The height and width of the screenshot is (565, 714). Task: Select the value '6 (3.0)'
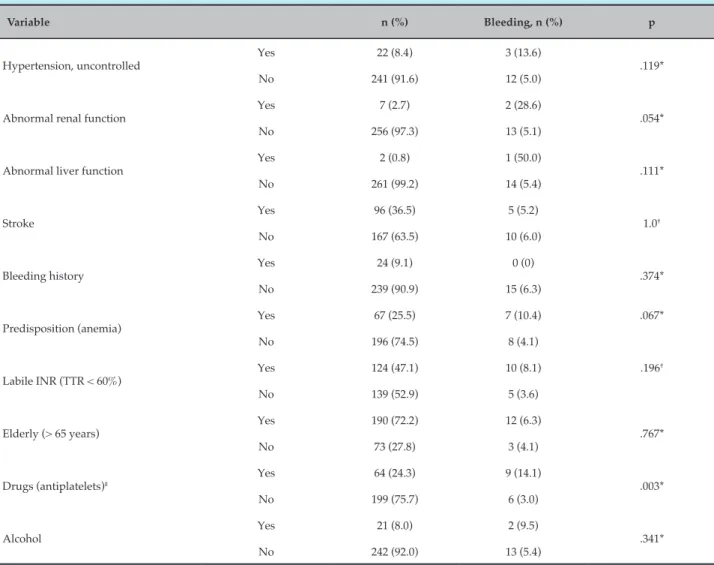pos(523,499)
